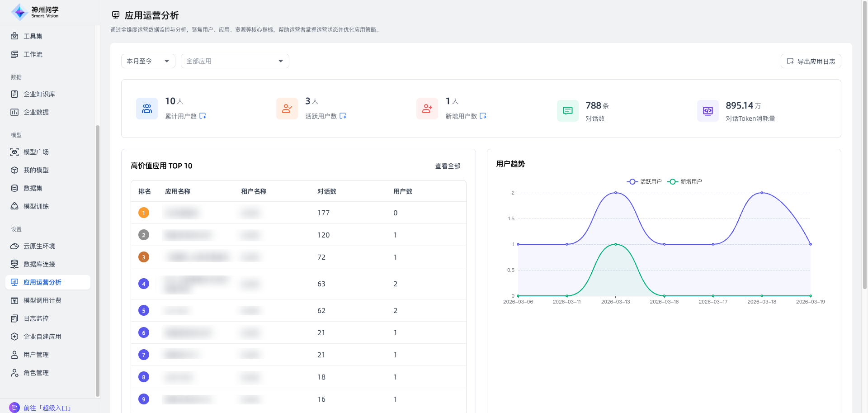Click the 2026-03-13 peak point on chart
868x413 pixels.
615,193
